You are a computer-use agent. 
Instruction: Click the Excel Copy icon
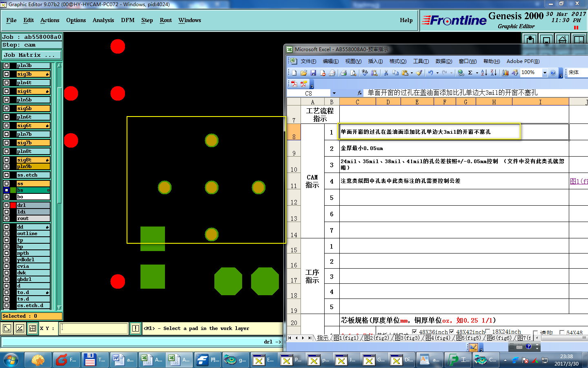(x=395, y=73)
